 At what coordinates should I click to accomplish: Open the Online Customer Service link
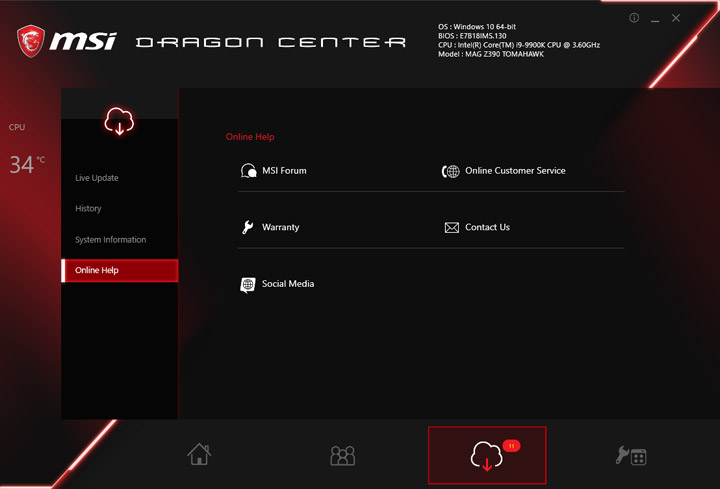tap(515, 171)
